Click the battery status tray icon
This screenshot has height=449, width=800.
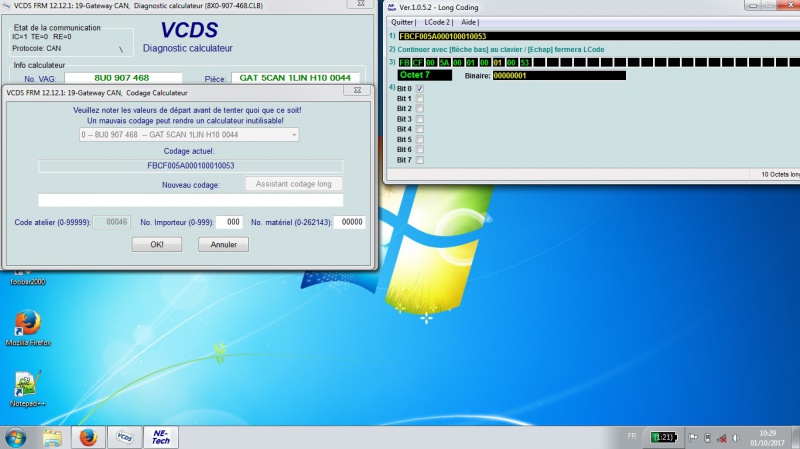pos(662,437)
